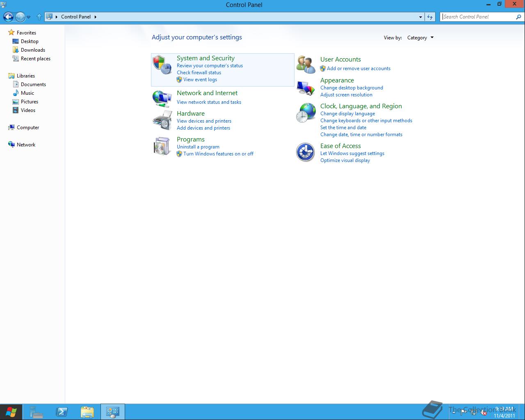Launch PowerShell from the taskbar

[x=62, y=412]
